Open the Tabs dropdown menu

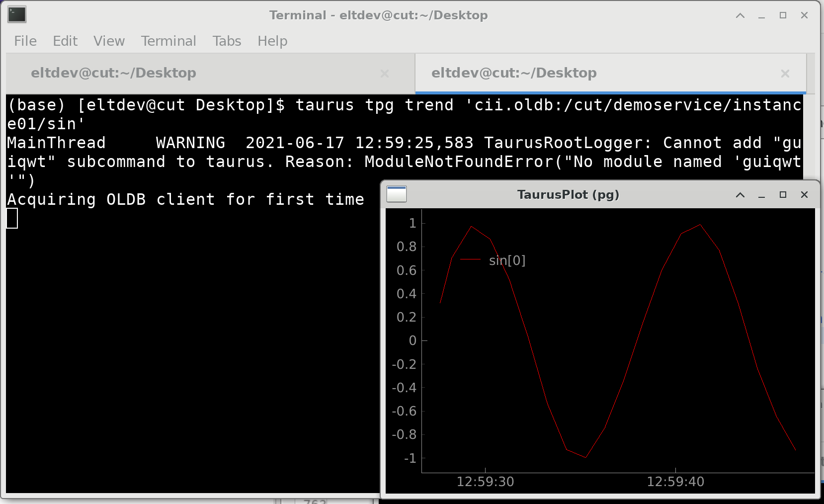tap(227, 41)
